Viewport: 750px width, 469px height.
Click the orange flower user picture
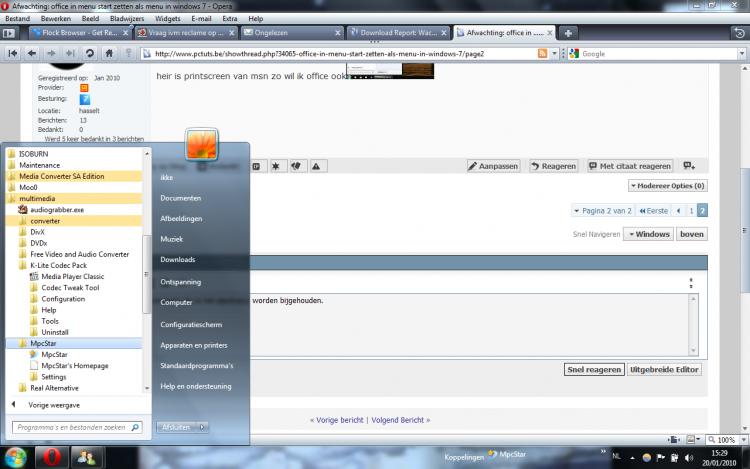pyautogui.click(x=201, y=144)
